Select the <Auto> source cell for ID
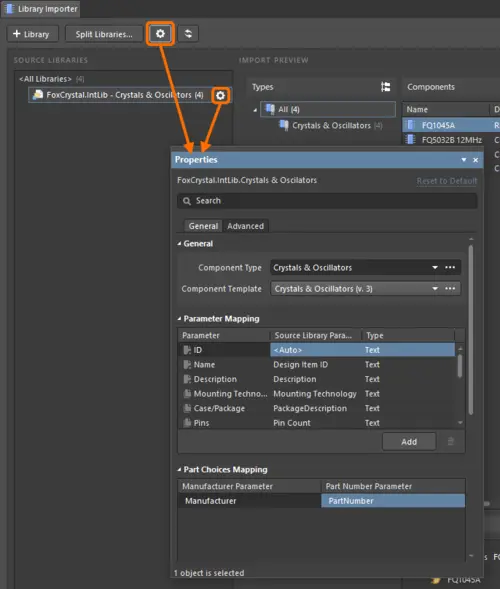 click(x=316, y=350)
